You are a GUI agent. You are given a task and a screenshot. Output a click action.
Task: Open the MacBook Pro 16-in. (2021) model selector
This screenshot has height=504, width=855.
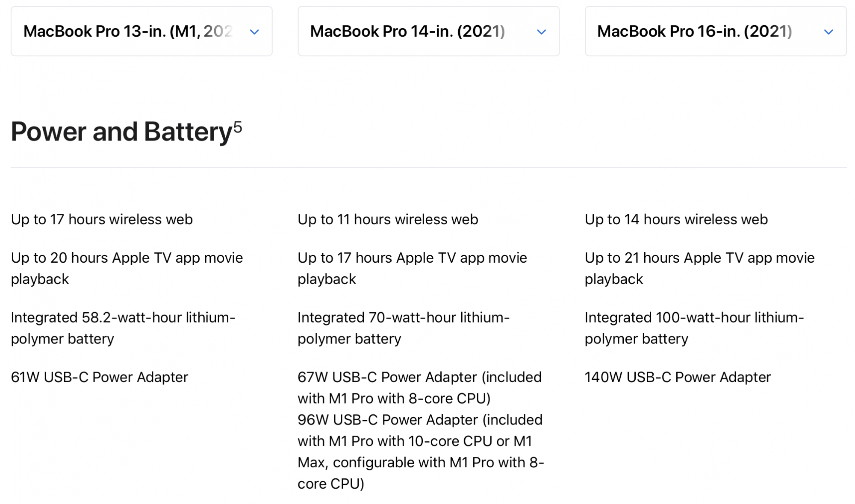tap(716, 31)
